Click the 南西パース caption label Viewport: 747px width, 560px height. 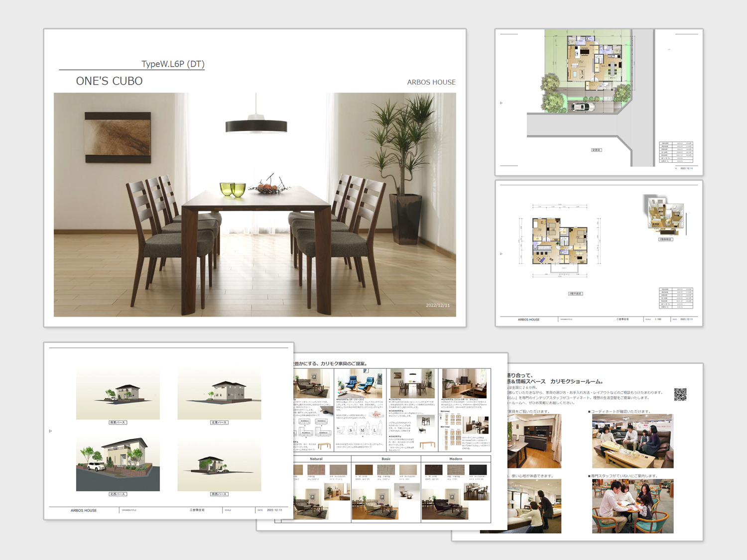pyautogui.click(x=219, y=494)
